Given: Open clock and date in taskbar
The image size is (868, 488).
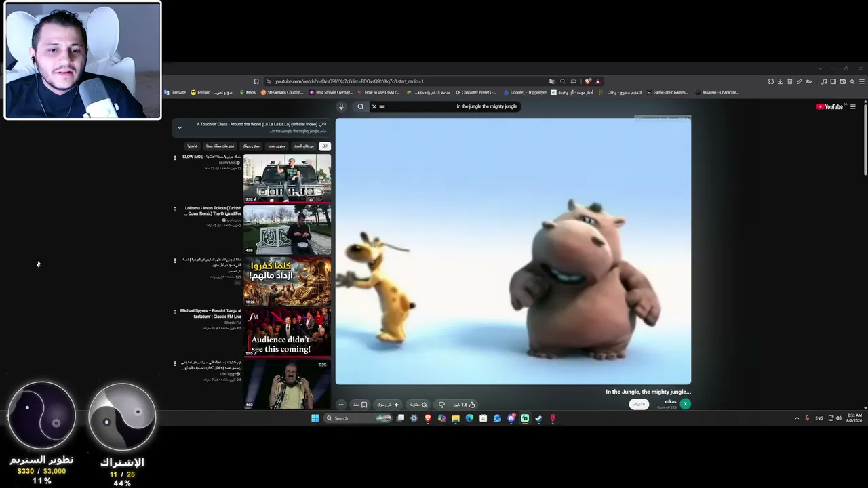Looking at the screenshot, I should point(854,418).
